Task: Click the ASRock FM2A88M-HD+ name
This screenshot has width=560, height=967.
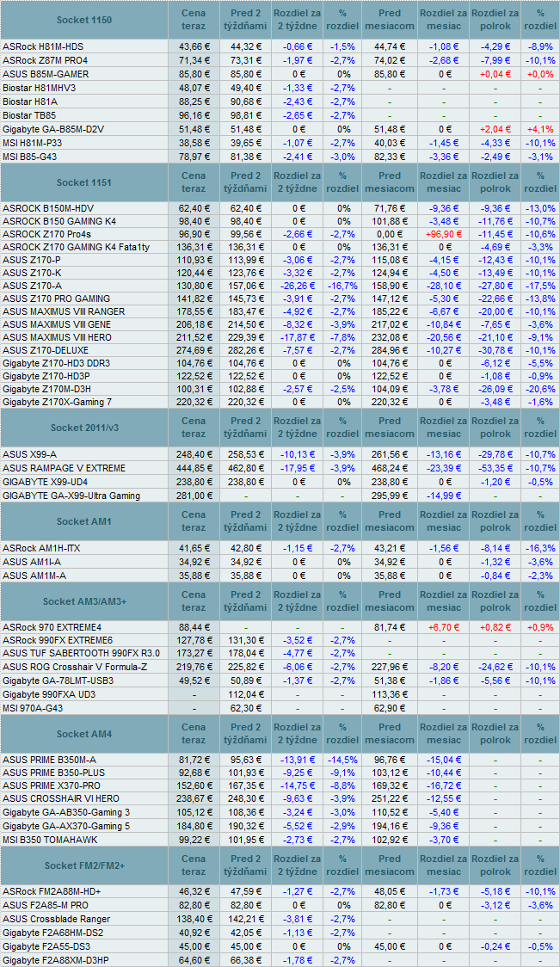Action: pos(52,892)
